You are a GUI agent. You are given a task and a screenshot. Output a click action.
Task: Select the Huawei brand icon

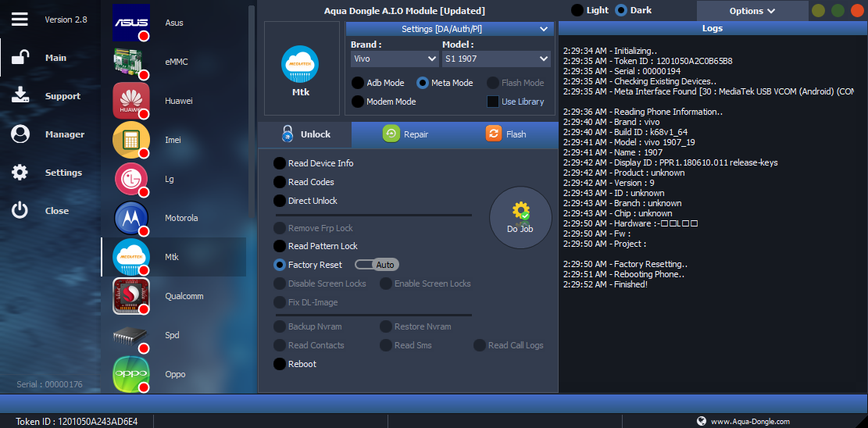(x=131, y=101)
